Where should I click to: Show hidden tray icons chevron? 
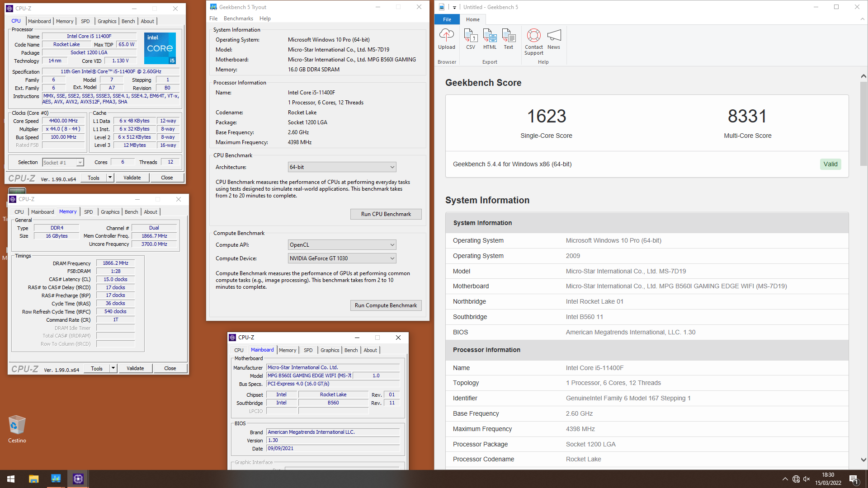[785, 479]
